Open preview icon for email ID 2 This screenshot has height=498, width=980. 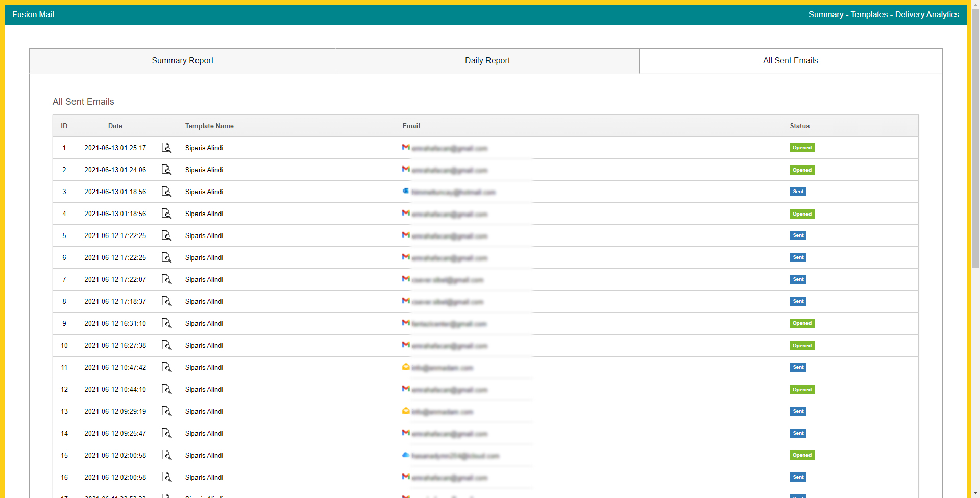point(166,170)
